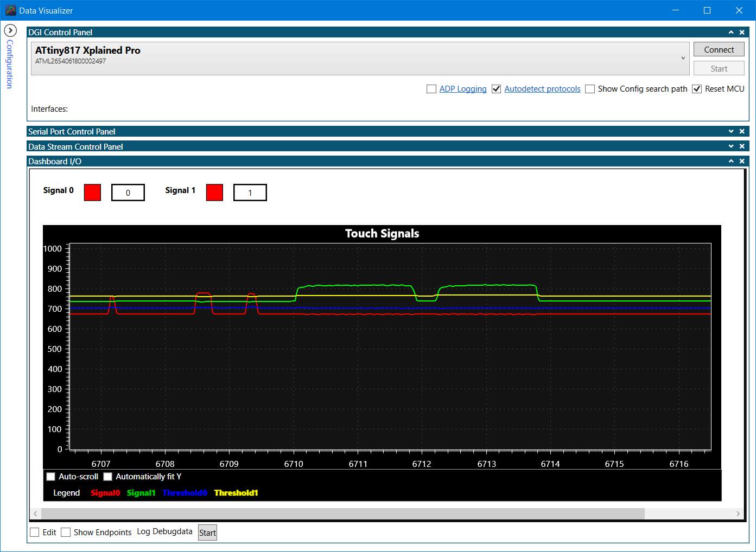This screenshot has width=756, height=552.
Task: Toggle Threshold1 in the legend
Action: coord(236,493)
